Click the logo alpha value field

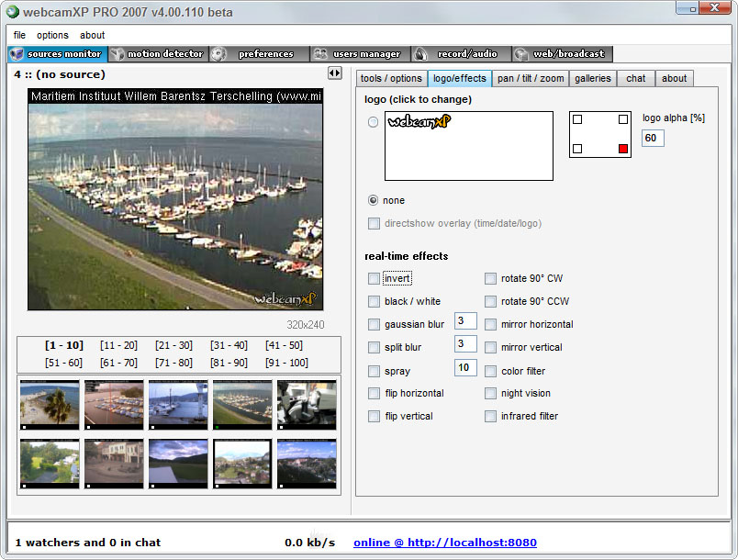click(x=653, y=138)
